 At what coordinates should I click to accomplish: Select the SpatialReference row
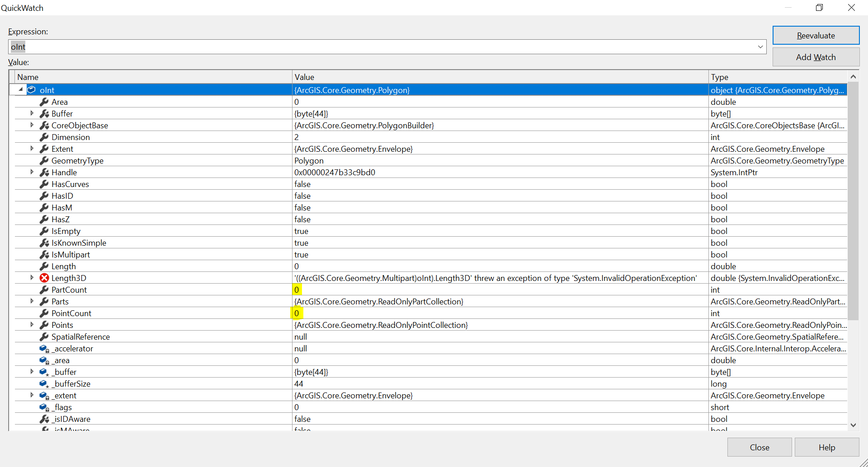(431, 337)
